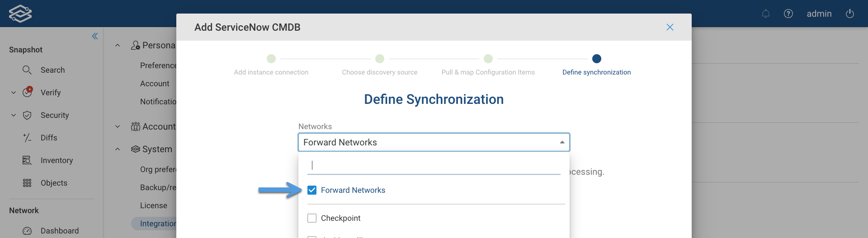
Task: Open the Network Dashboard page
Action: click(60, 231)
